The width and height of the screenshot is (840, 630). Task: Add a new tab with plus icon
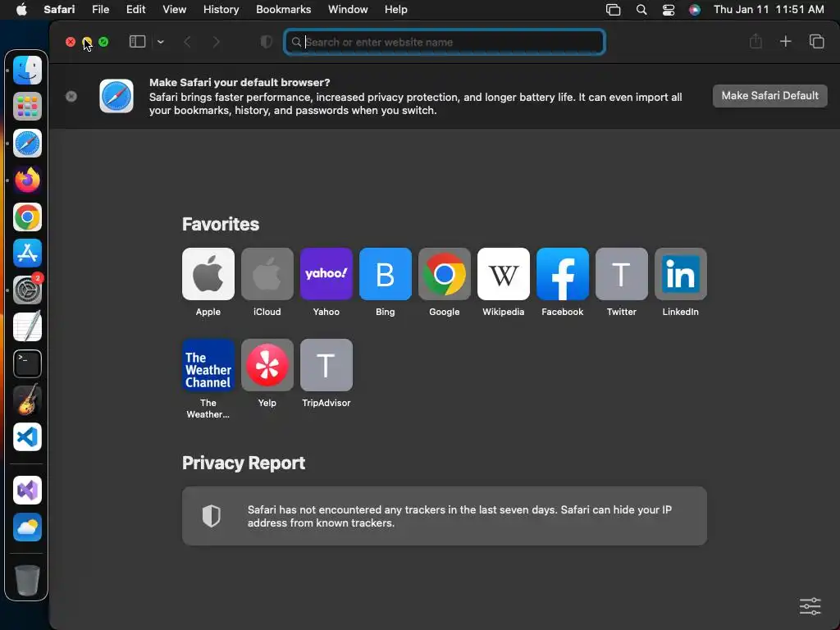tap(785, 41)
